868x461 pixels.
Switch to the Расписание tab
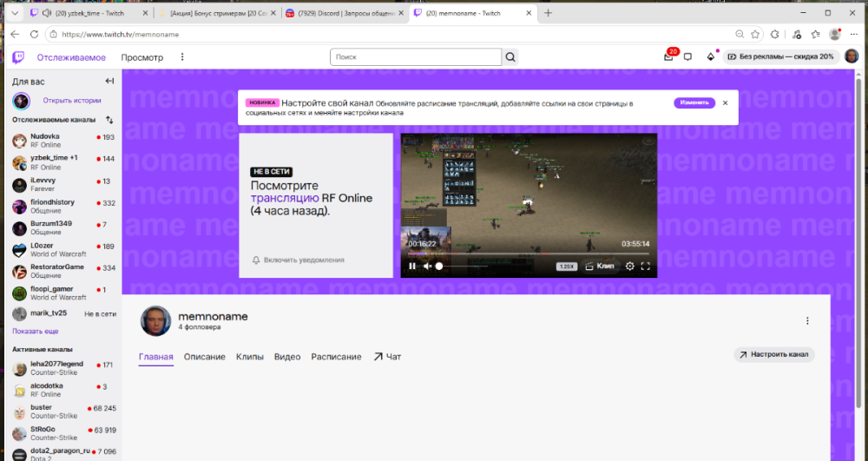336,357
